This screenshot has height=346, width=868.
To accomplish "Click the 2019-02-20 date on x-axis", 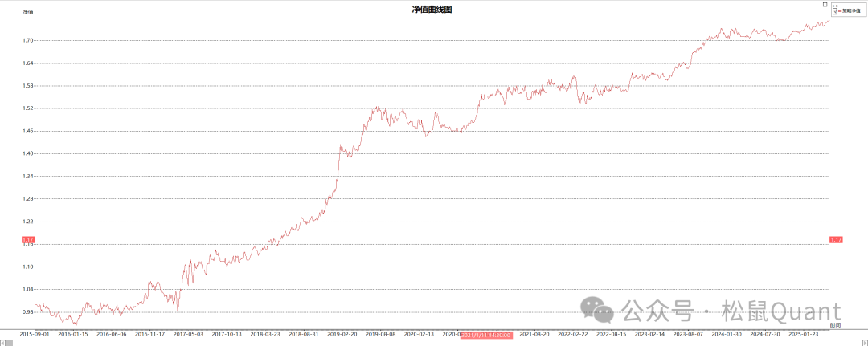I will (x=342, y=334).
